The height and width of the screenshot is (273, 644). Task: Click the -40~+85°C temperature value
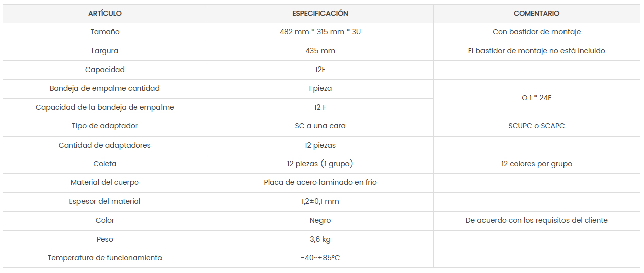tap(320, 258)
